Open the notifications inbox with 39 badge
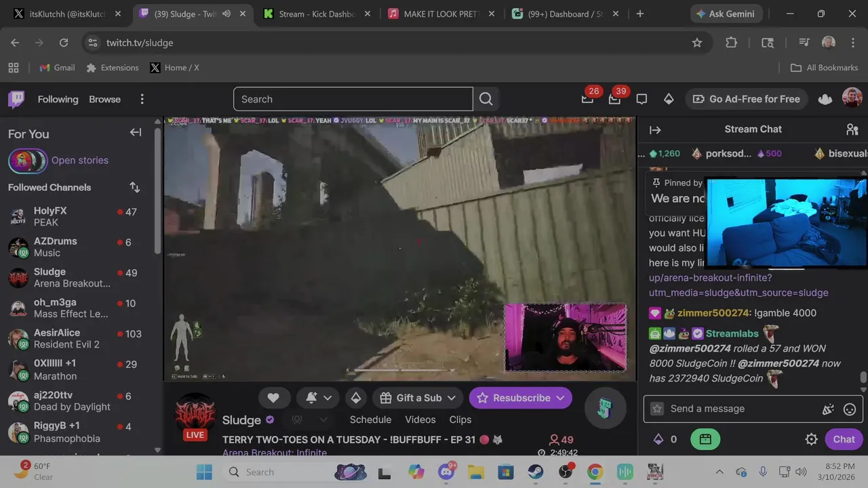The height and width of the screenshot is (488, 868). [614, 99]
